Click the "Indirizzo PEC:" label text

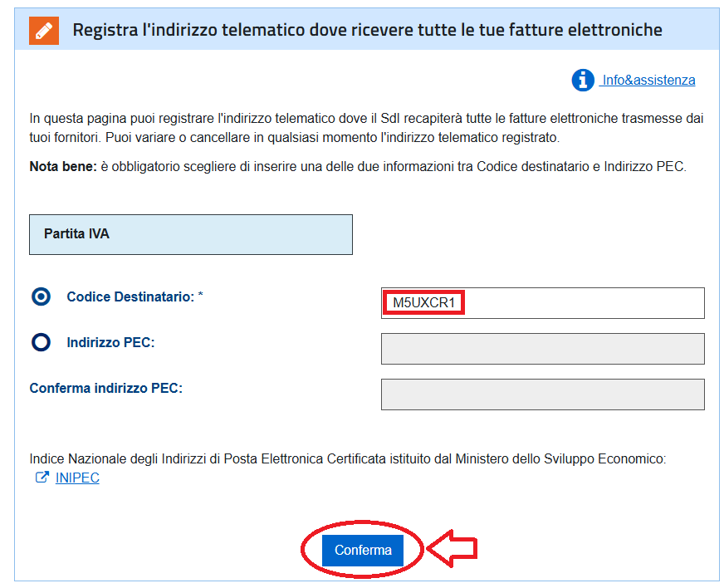(110, 342)
